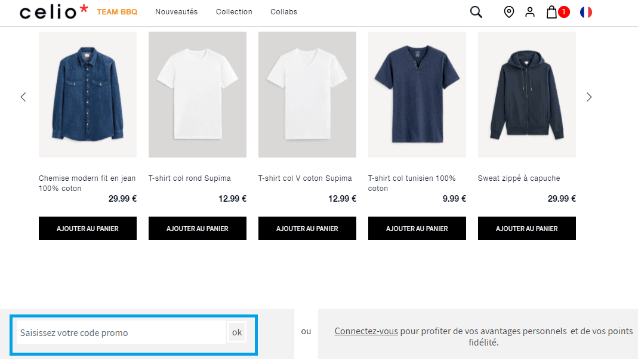Show previous products with left carousel arrow
638x364 pixels.
[x=23, y=96]
